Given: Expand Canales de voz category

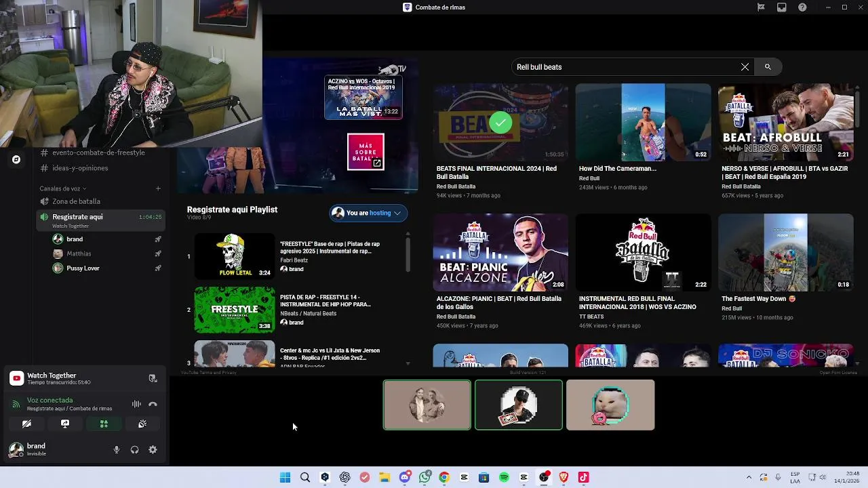Looking at the screenshot, I should 63,188.
